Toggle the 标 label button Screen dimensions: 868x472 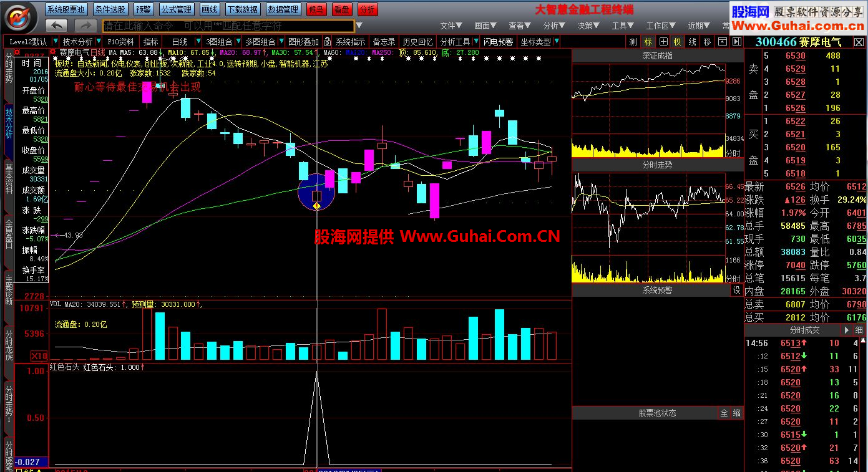click(x=648, y=42)
